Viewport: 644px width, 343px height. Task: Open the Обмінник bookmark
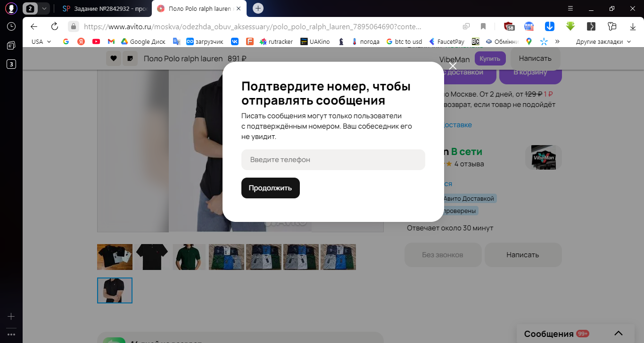(x=502, y=41)
